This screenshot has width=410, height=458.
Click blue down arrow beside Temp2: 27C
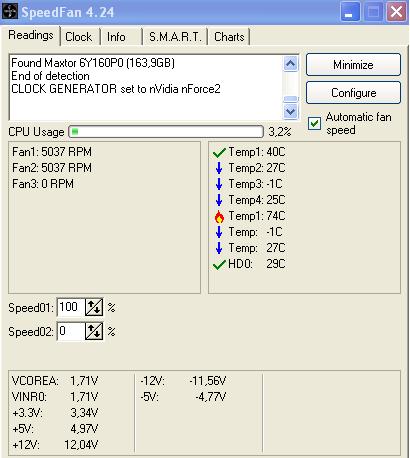coord(219,168)
